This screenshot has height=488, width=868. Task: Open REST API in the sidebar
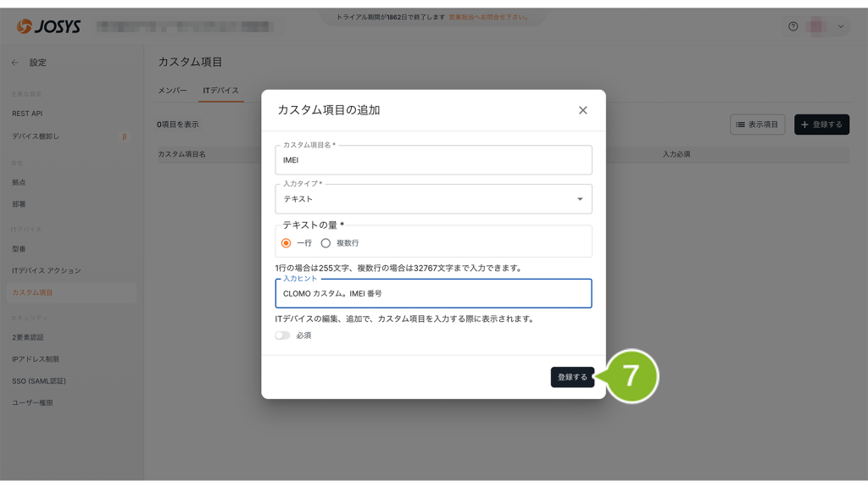(x=27, y=114)
